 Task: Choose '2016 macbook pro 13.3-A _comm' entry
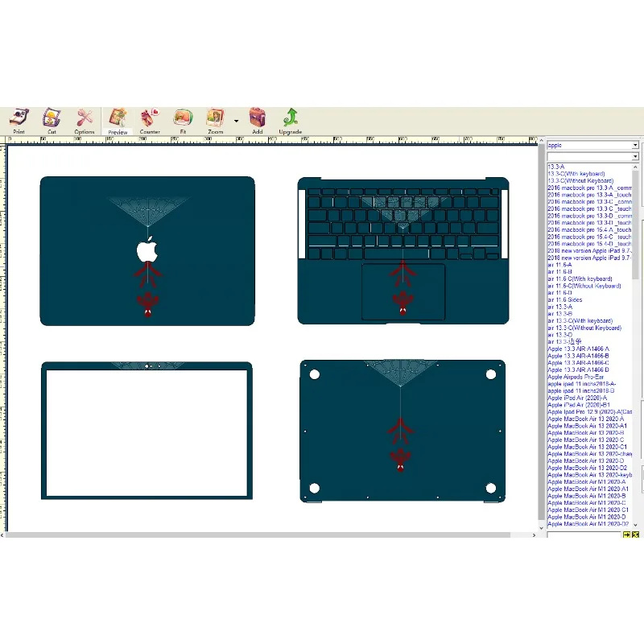[x=589, y=188]
